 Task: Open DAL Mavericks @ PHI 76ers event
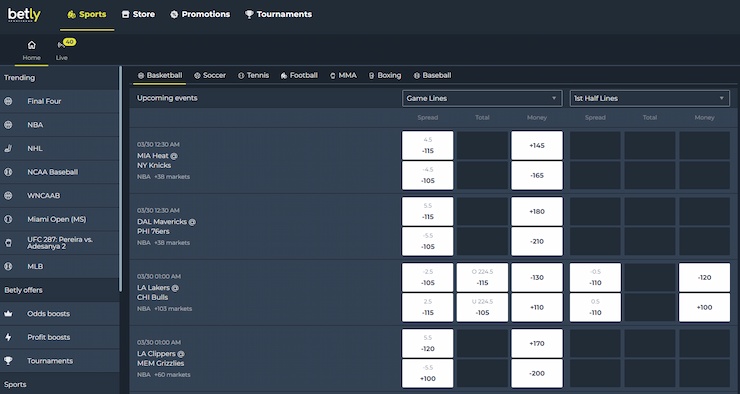click(166, 226)
